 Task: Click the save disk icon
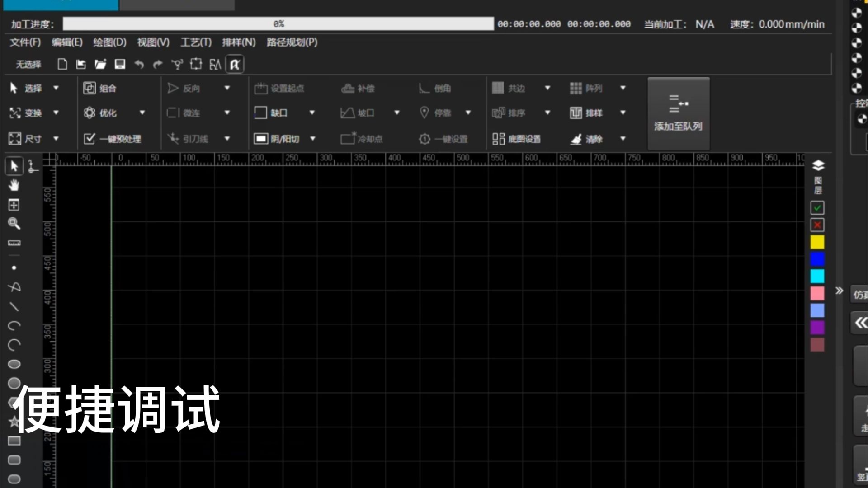tap(120, 64)
